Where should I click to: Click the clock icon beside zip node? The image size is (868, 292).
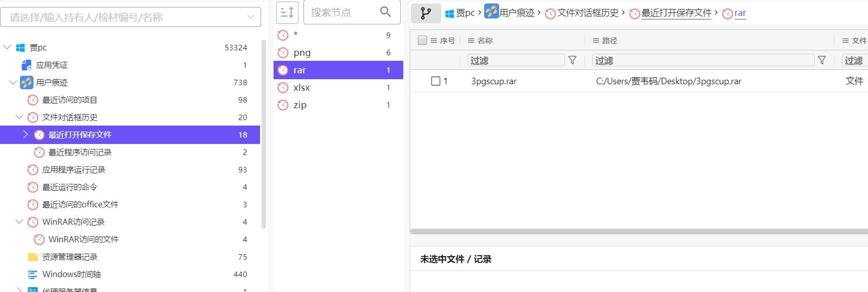pyautogui.click(x=283, y=105)
